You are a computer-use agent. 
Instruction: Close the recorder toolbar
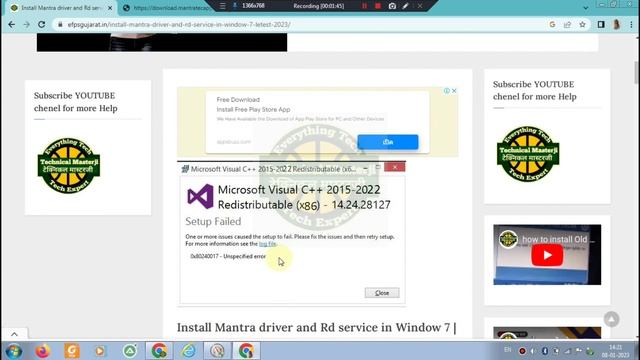[x=419, y=6]
